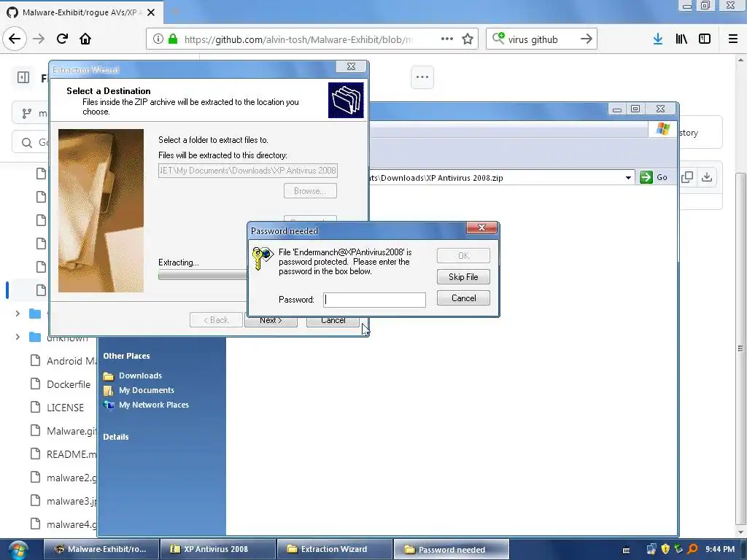Open the LICENSE file in GitHub file tree
The height and width of the screenshot is (560, 747).
tap(65, 408)
